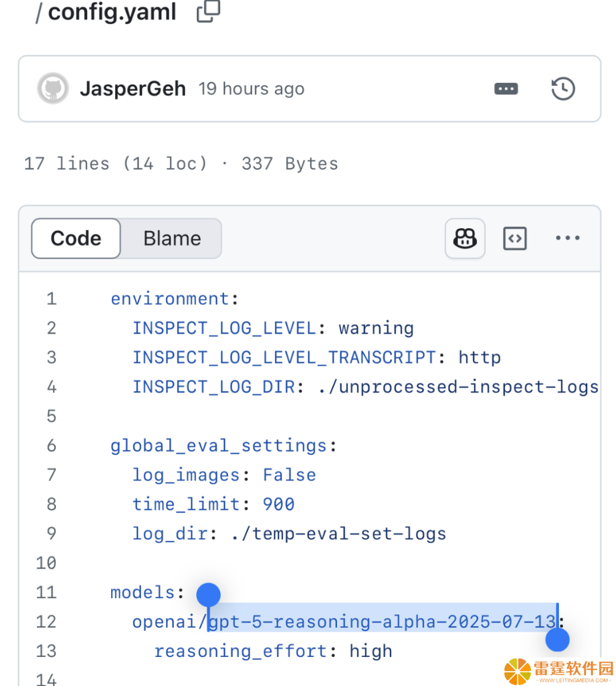Click the '19 hours ago' timestamp
The image size is (616, 686).
pyautogui.click(x=252, y=89)
